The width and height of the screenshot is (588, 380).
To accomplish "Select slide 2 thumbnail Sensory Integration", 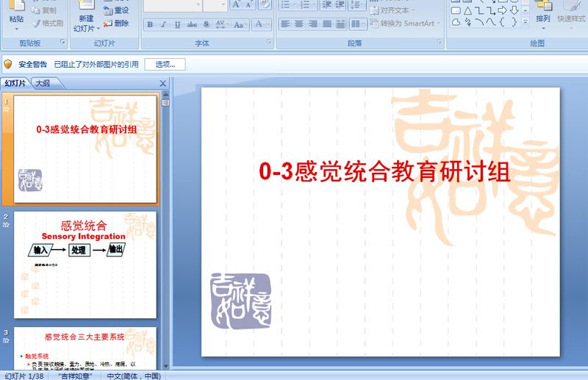I will (x=85, y=265).
